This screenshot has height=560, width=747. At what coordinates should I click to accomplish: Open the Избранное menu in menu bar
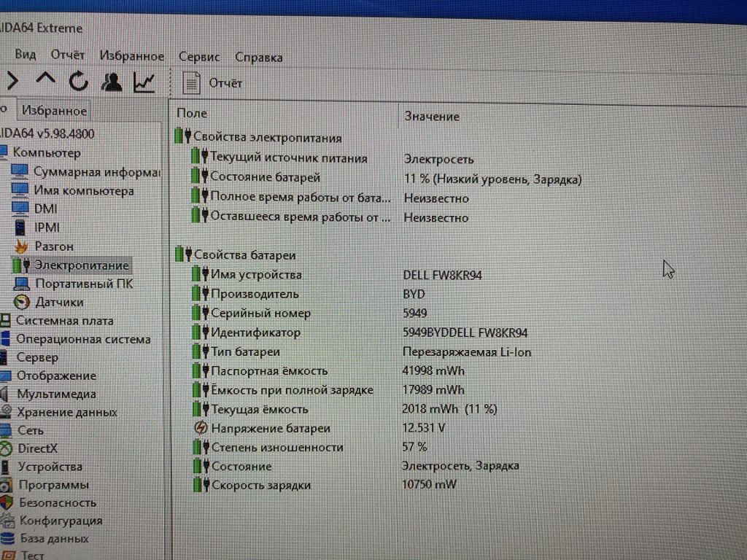[x=131, y=55]
